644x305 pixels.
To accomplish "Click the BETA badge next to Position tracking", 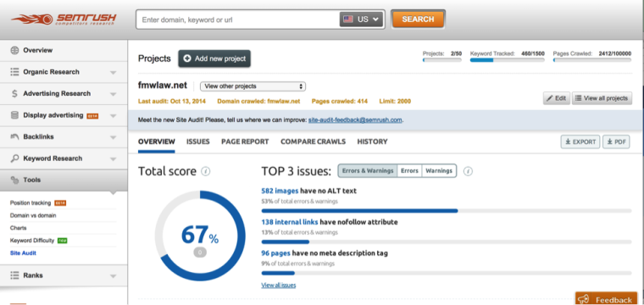I will click(60, 202).
